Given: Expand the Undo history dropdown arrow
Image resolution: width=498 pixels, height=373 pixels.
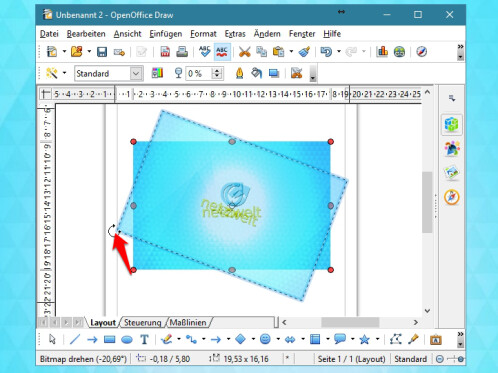Looking at the screenshot, I should 339,52.
